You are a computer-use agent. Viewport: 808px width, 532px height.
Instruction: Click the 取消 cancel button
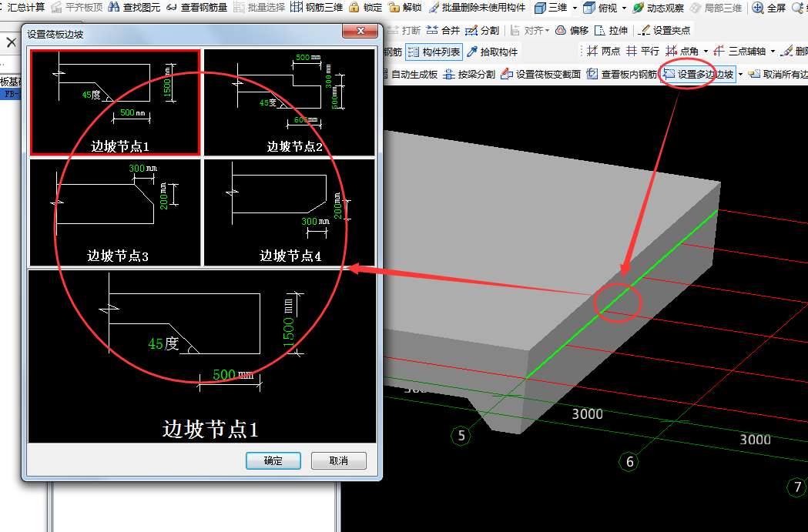339,460
